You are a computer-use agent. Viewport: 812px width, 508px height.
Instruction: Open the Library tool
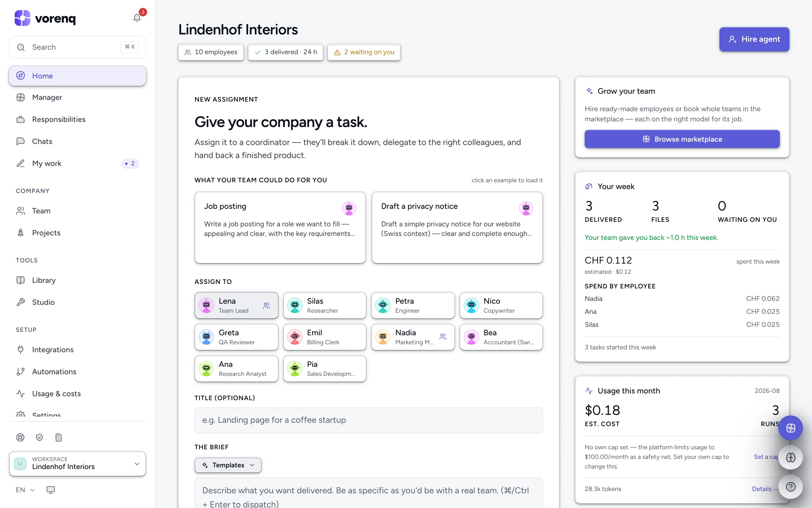tap(78, 280)
